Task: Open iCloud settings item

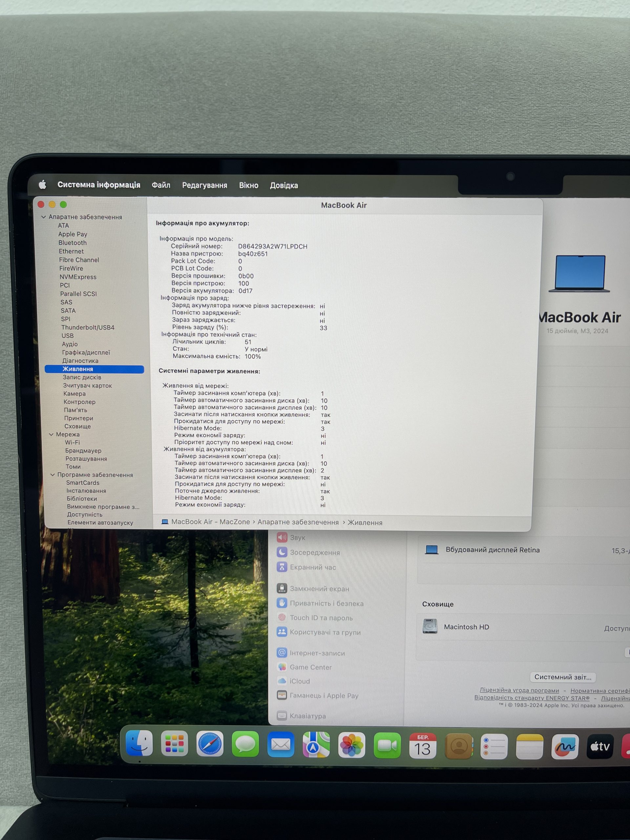Action: (294, 681)
